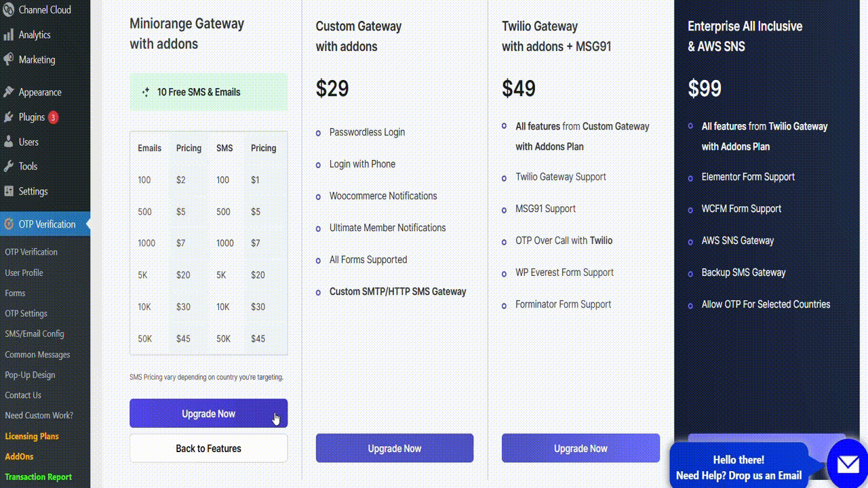The image size is (868, 488).
Task: Open Transaction Report sidebar link
Action: click(38, 476)
